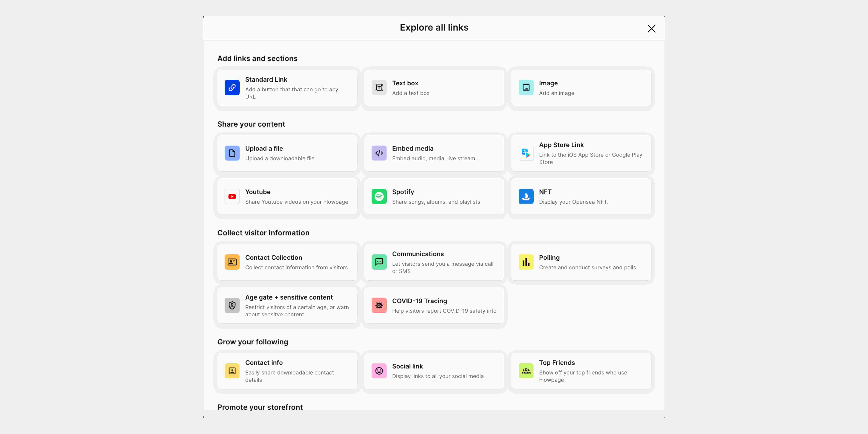Click the 'Add links and sections' heading
The image size is (868, 434).
tap(257, 59)
